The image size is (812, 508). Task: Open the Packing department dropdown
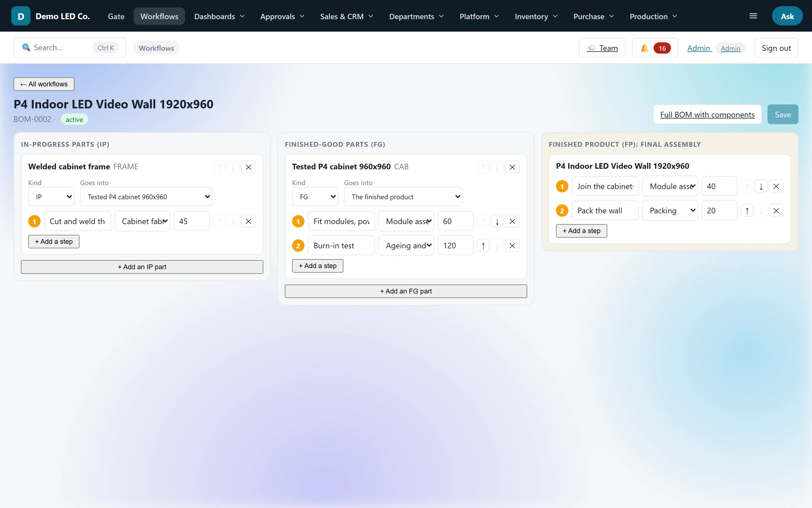(x=670, y=211)
